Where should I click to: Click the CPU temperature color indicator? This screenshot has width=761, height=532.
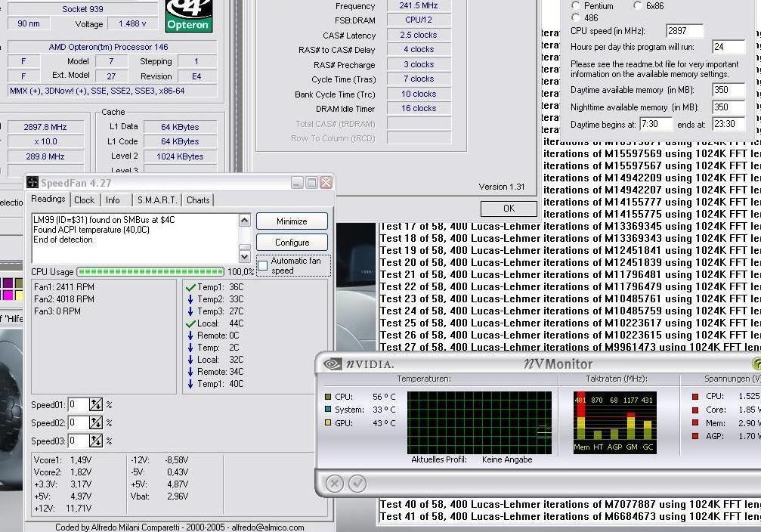[328, 397]
